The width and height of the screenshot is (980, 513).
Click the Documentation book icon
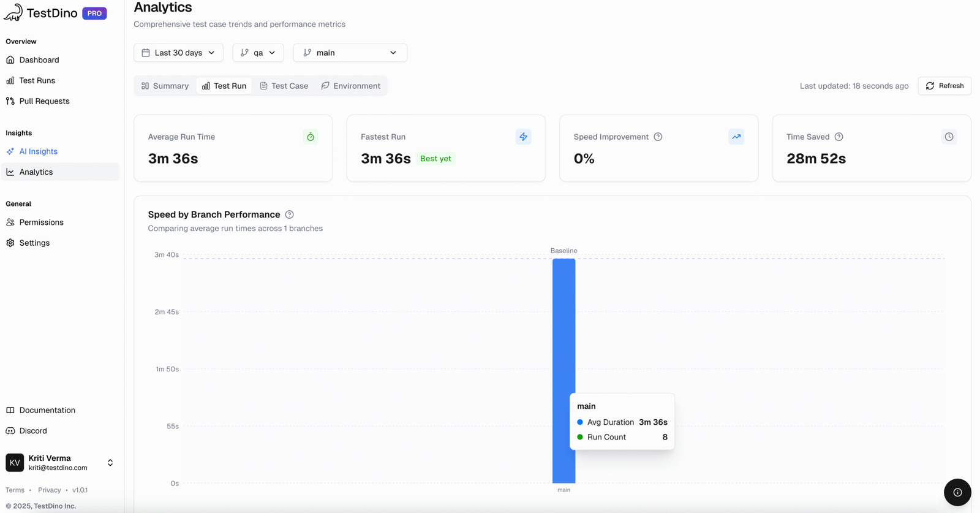pyautogui.click(x=10, y=410)
